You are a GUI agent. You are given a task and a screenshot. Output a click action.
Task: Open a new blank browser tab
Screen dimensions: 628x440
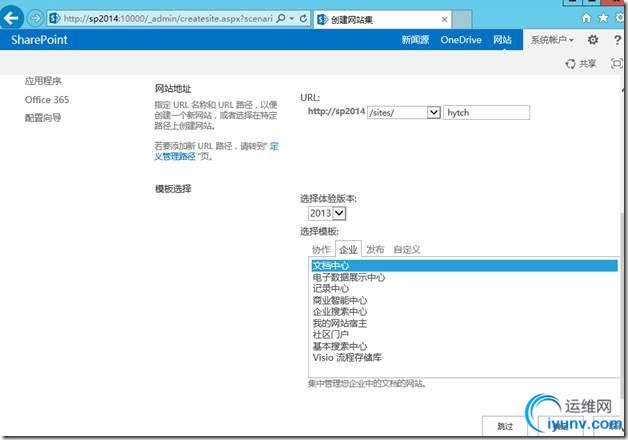coord(462,19)
